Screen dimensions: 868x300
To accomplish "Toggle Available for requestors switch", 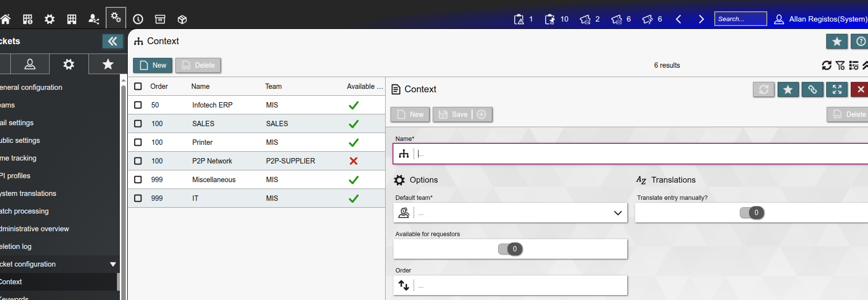I will [510, 249].
